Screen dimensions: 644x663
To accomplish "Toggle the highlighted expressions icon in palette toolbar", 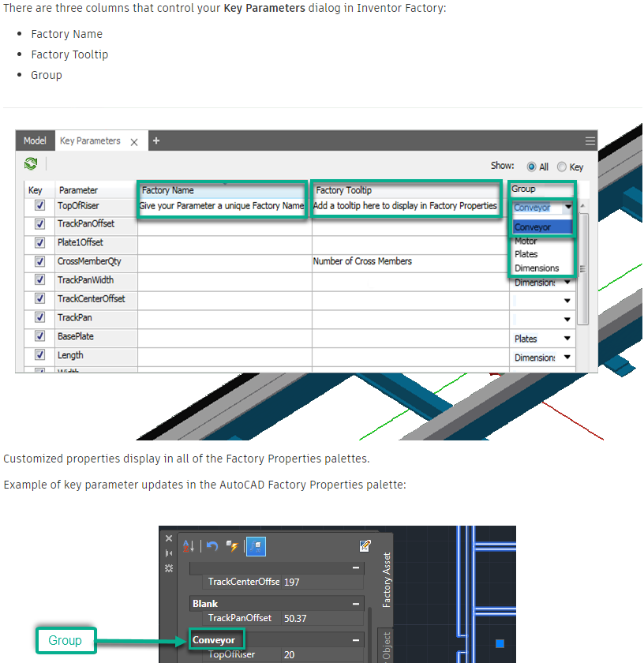I will [256, 546].
